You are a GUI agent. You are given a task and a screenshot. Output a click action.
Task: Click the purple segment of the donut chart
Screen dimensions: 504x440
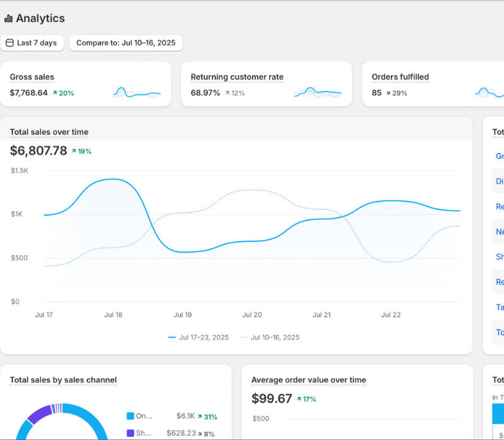click(x=38, y=414)
